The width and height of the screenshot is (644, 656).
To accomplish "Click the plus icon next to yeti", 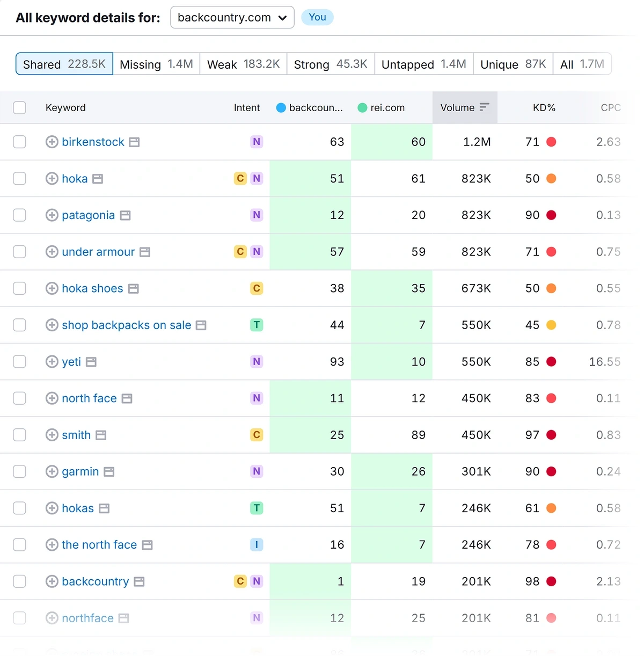I will pyautogui.click(x=52, y=362).
